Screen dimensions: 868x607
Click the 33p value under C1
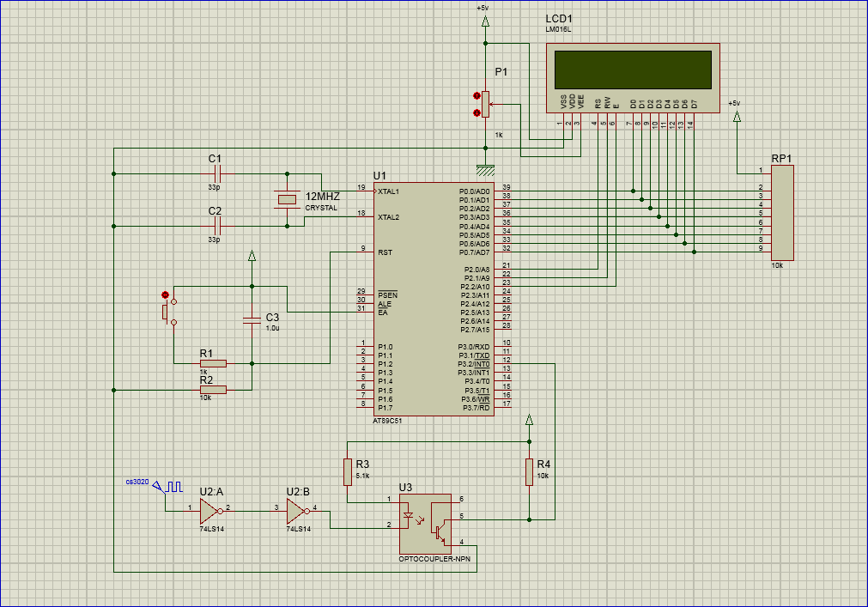coord(215,187)
